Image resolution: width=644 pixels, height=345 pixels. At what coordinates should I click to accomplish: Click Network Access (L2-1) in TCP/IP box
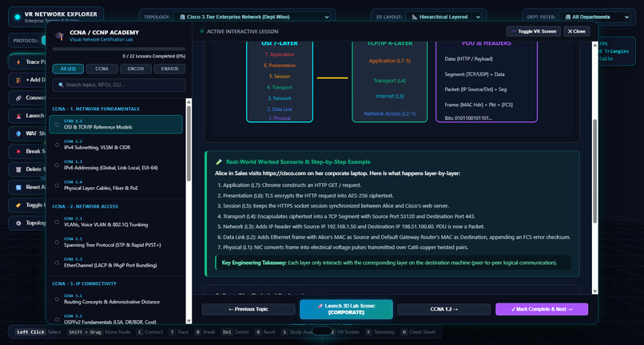point(389,113)
